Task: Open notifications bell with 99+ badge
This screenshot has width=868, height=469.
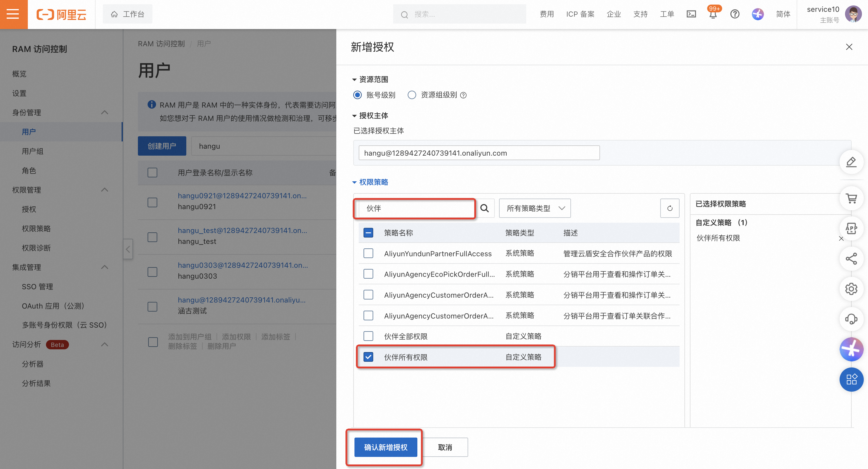Action: click(713, 14)
